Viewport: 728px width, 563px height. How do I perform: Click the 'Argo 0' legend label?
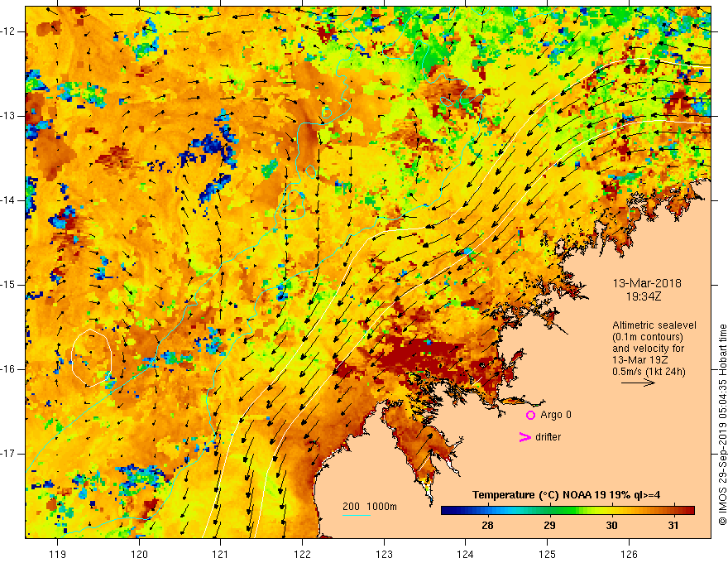point(556,415)
